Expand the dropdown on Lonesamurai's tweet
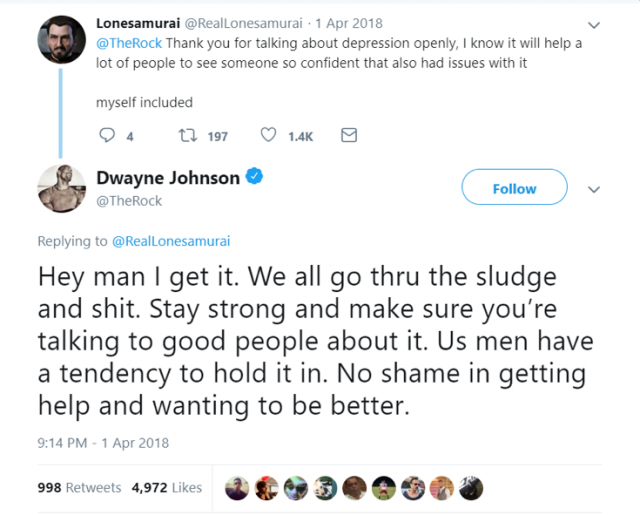 point(594,25)
